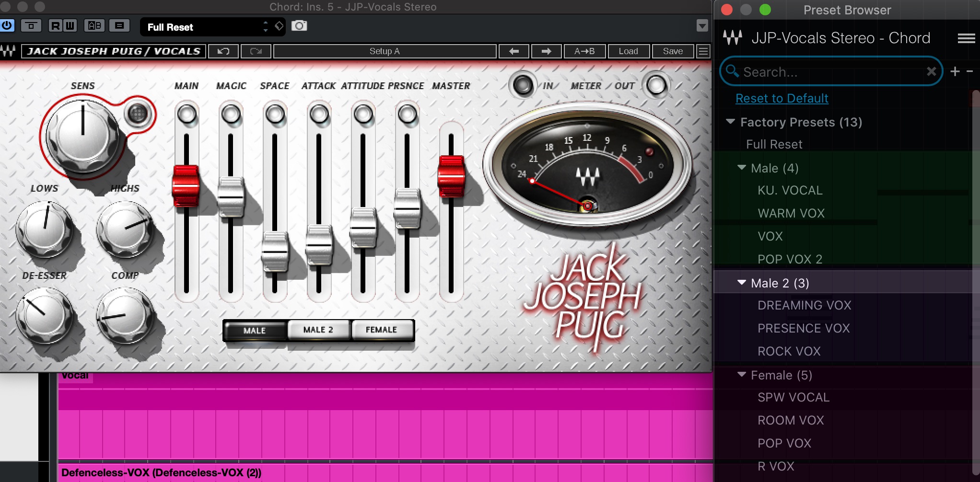Viewport: 980px width, 482px height.
Task: Click the plugin window layout icon
Action: [31, 26]
